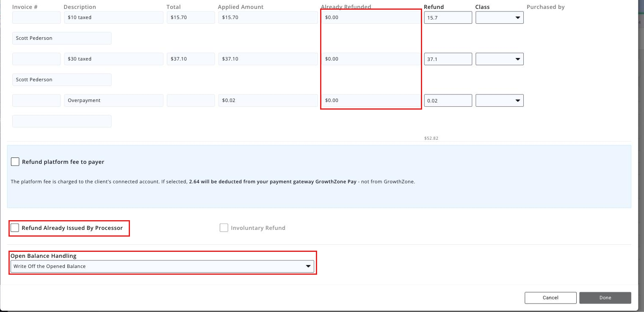Click the $10 taxed description field

113,17
